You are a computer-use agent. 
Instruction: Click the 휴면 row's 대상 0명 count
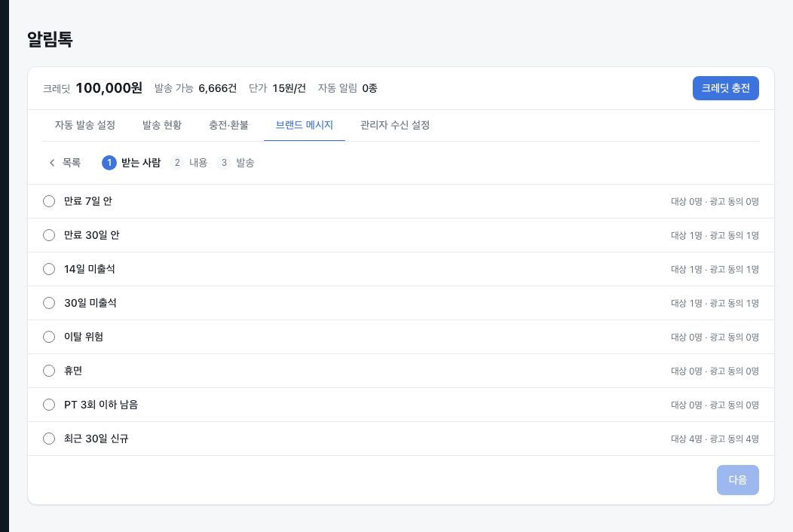pos(686,371)
